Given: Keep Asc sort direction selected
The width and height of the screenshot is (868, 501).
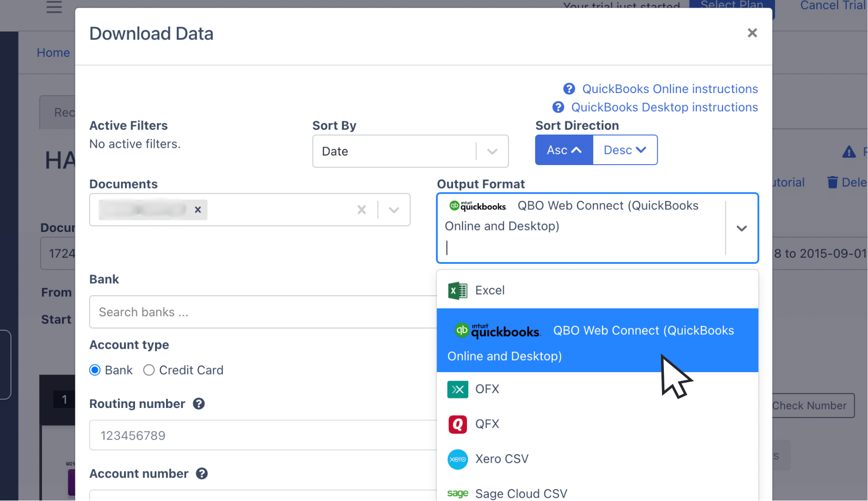Looking at the screenshot, I should (564, 150).
